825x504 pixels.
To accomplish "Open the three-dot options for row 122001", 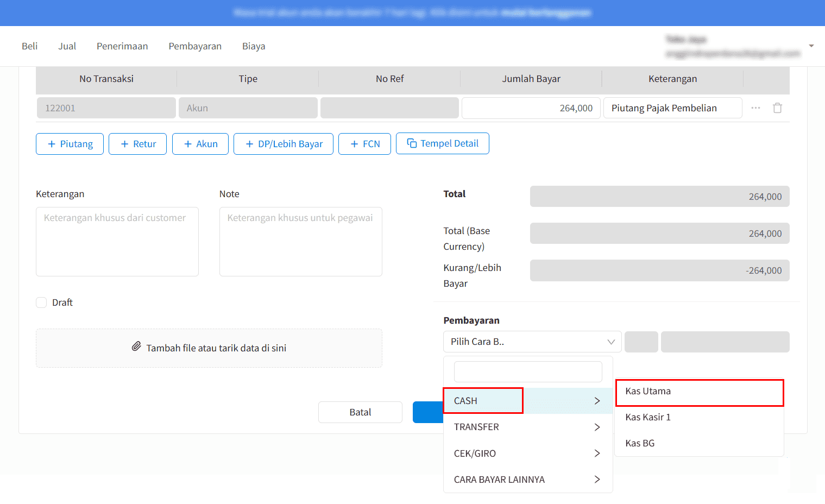I will 755,108.
